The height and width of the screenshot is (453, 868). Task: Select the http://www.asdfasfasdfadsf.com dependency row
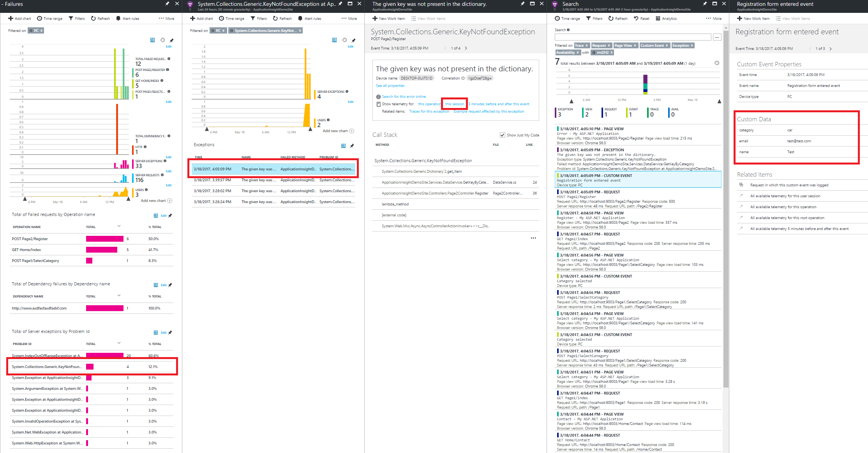(x=92, y=308)
